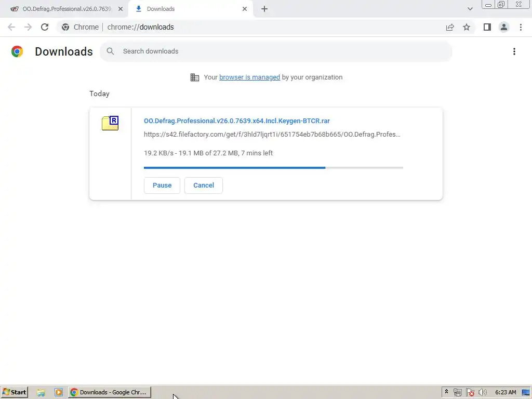Reload the downloads page

tap(45, 27)
